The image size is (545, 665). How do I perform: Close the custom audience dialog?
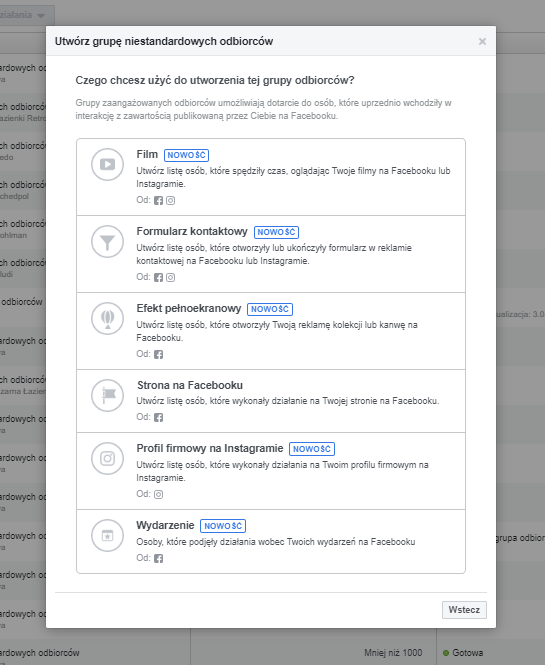[482, 41]
